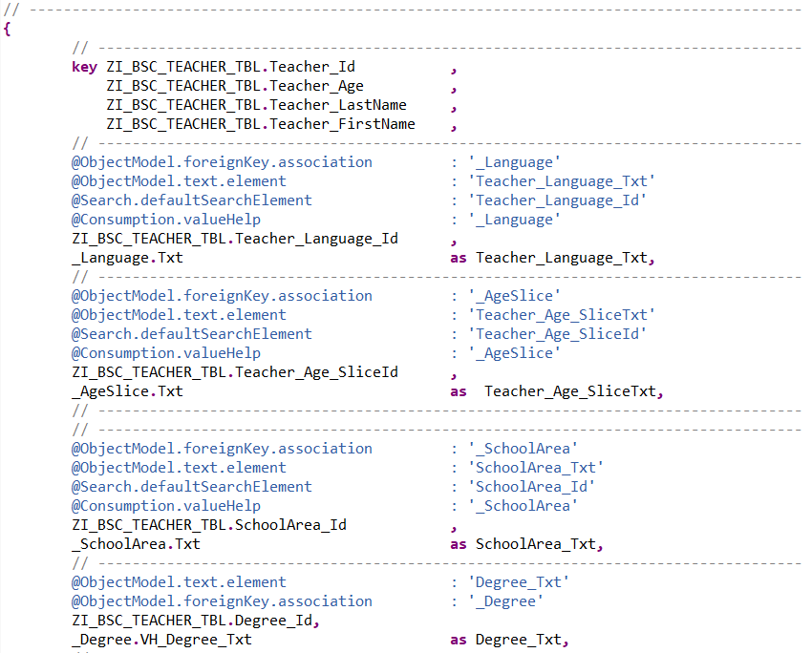Select the '_Language' association value
Screen dimensions: 812x653
pos(515,161)
